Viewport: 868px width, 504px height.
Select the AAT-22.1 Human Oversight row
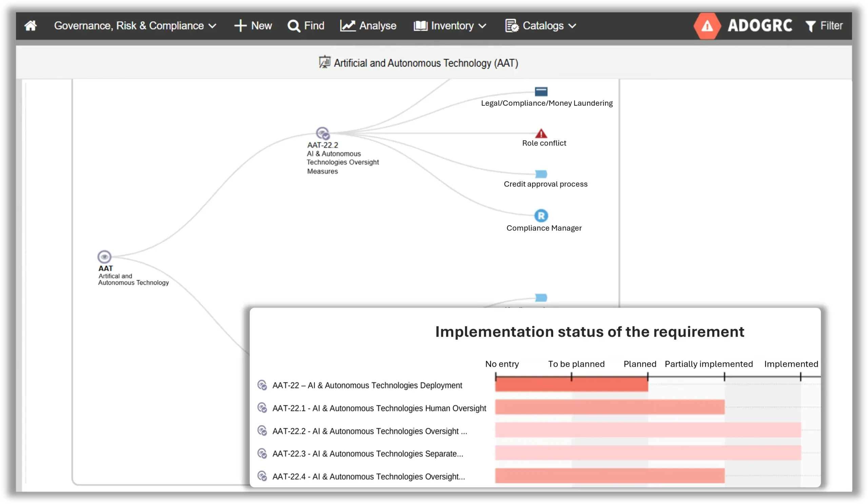click(x=379, y=408)
